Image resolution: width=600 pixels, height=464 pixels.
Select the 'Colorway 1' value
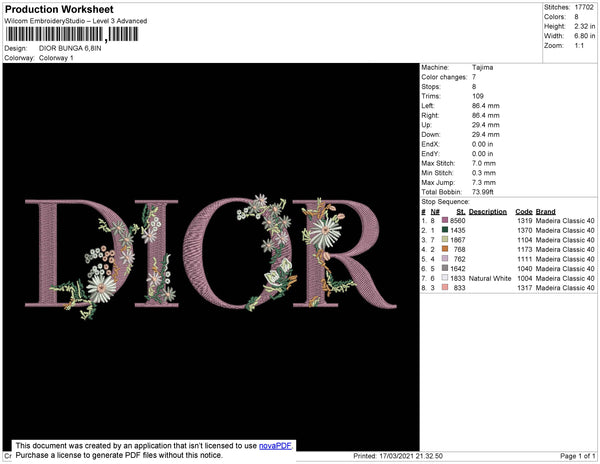(56, 58)
